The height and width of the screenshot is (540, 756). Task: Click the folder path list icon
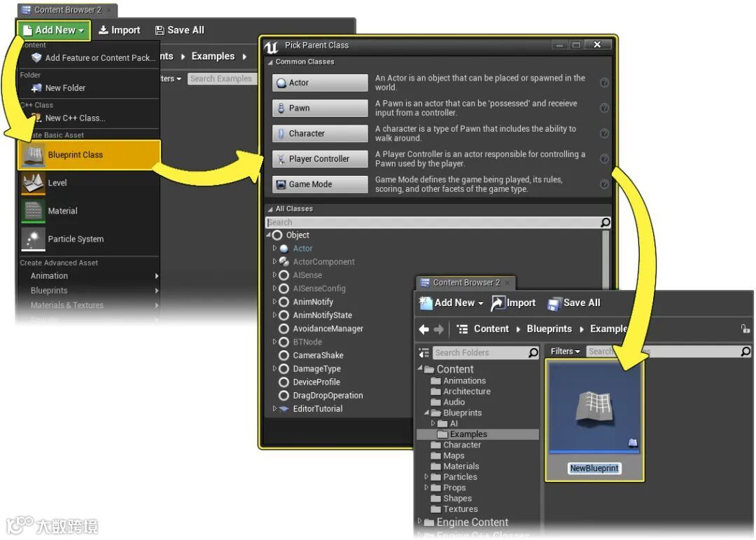tap(462, 329)
